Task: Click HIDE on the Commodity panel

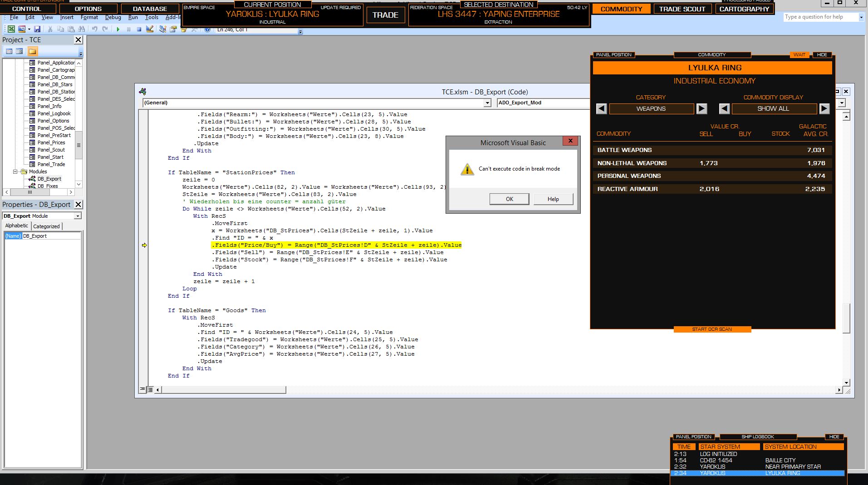Action: pyautogui.click(x=822, y=55)
